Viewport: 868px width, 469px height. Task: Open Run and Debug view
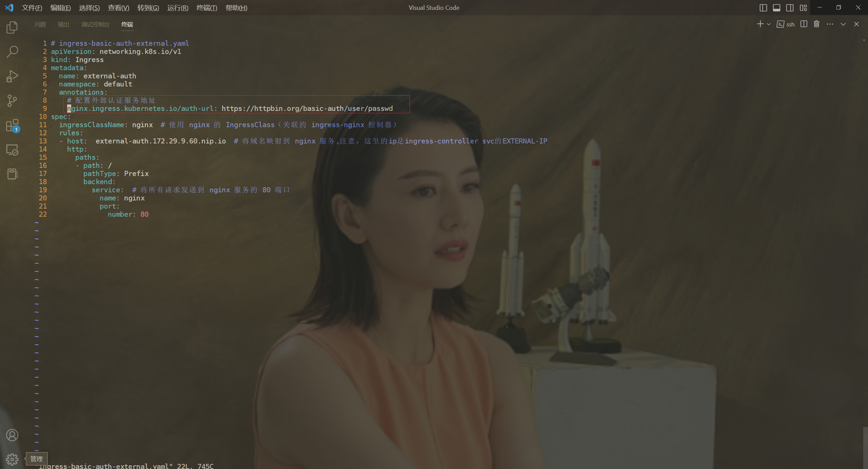coord(12,76)
